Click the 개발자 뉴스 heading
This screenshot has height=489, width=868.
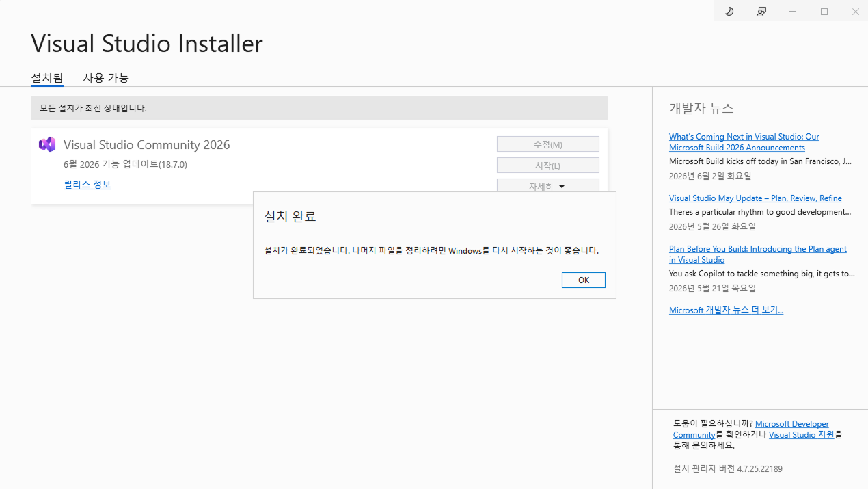[701, 109]
